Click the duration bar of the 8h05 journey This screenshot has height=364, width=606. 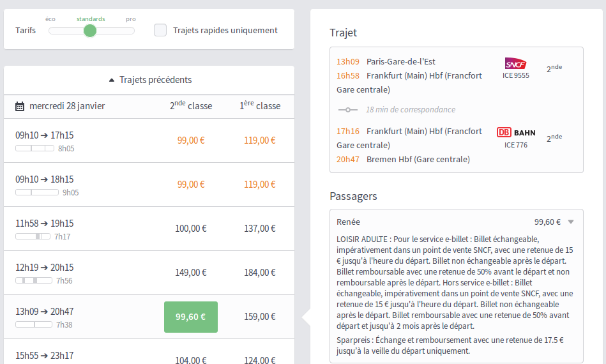[x=35, y=148]
